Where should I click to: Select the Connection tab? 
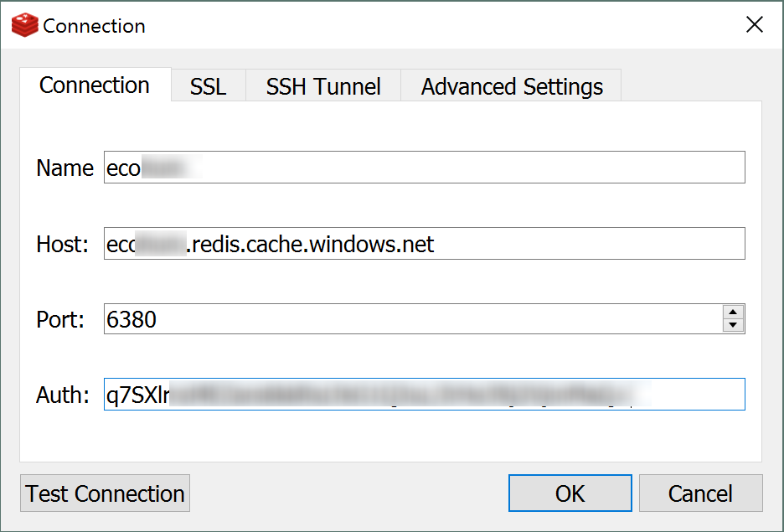(x=95, y=85)
